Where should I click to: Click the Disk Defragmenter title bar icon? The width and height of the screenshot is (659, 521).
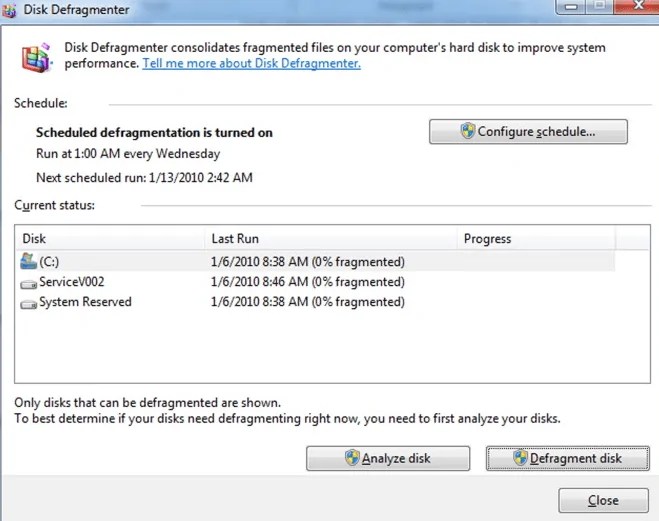[8, 10]
